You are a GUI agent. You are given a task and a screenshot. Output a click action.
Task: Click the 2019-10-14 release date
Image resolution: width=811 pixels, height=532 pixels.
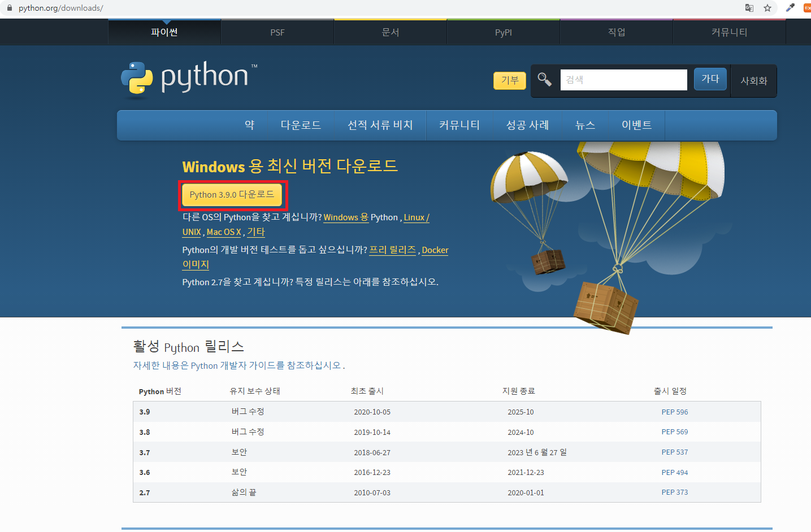coord(372,432)
